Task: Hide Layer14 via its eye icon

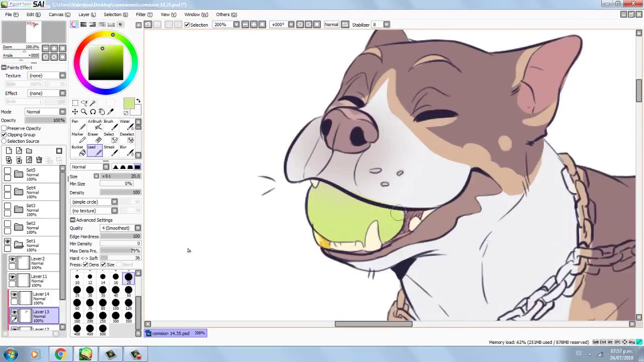Action: click(14, 295)
